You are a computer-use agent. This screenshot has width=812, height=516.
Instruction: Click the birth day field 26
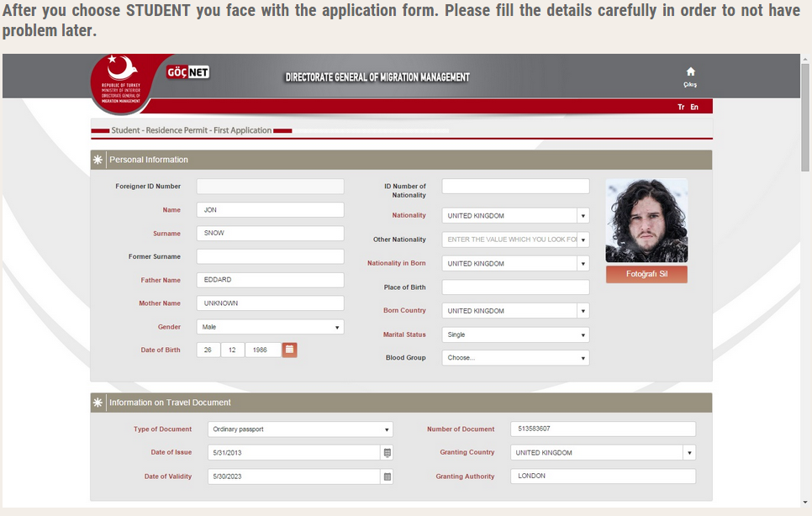click(208, 350)
